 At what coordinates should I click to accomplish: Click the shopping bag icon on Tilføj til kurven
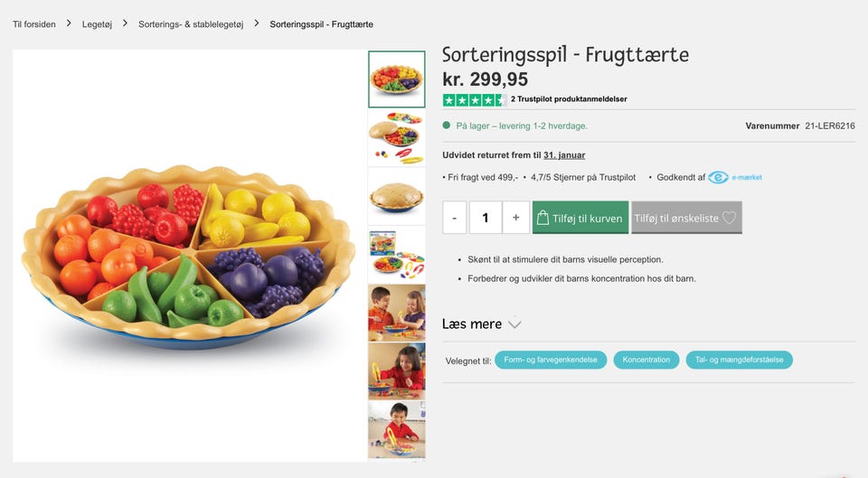click(x=542, y=218)
